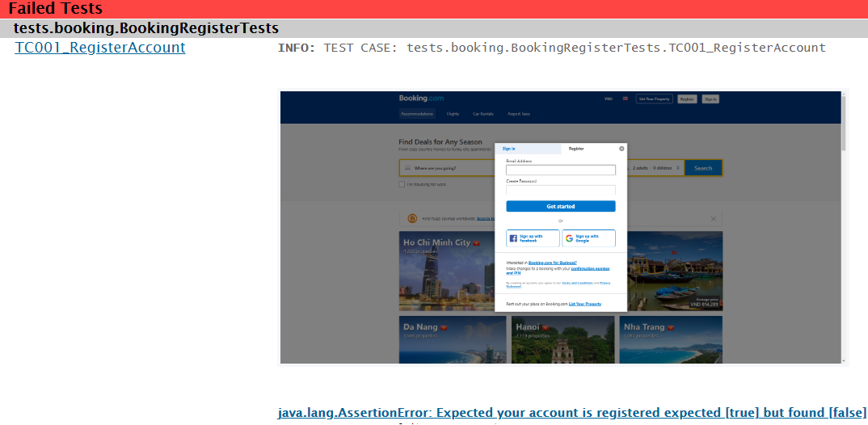This screenshot has height=425, width=868.
Task: Click the Facebook icon in the sign-up button
Action: pos(513,238)
